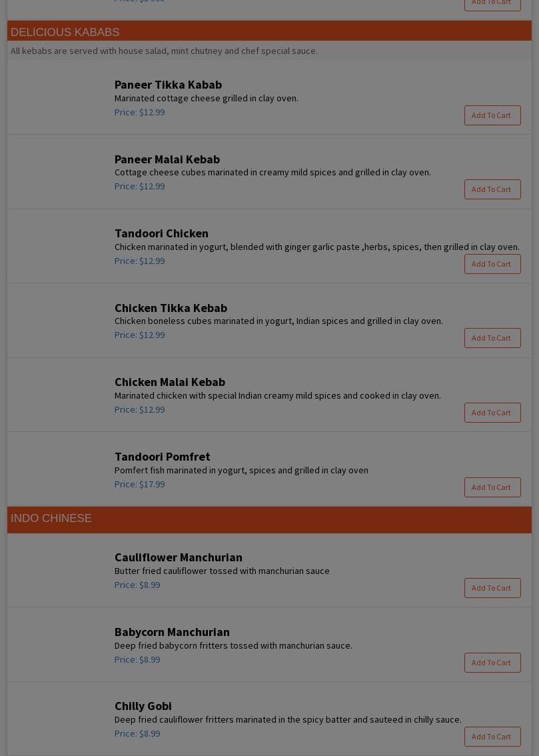Image resolution: width=539 pixels, height=756 pixels.
Task: Open the Chicken Tikka Kebab title
Action: [x=171, y=307]
